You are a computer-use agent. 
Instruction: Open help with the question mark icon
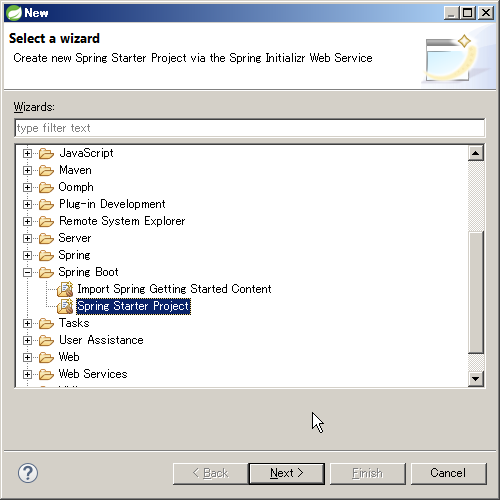28,473
